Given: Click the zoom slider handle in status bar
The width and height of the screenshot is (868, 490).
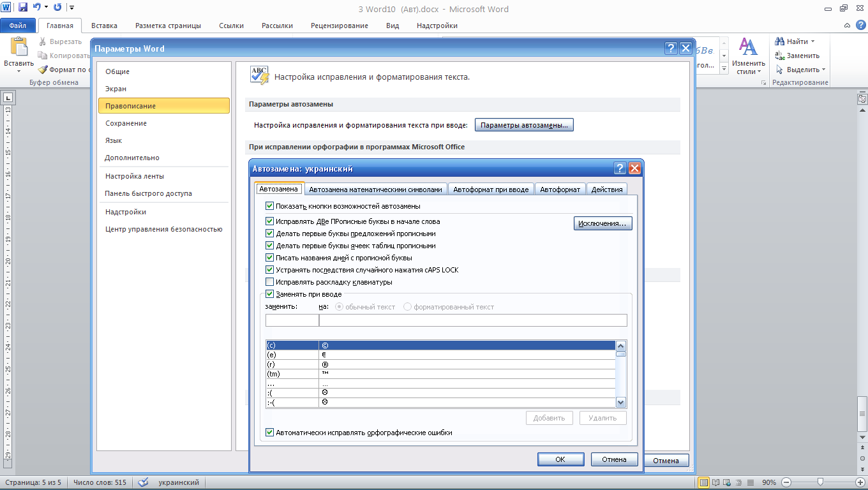Looking at the screenshot, I should click(820, 482).
